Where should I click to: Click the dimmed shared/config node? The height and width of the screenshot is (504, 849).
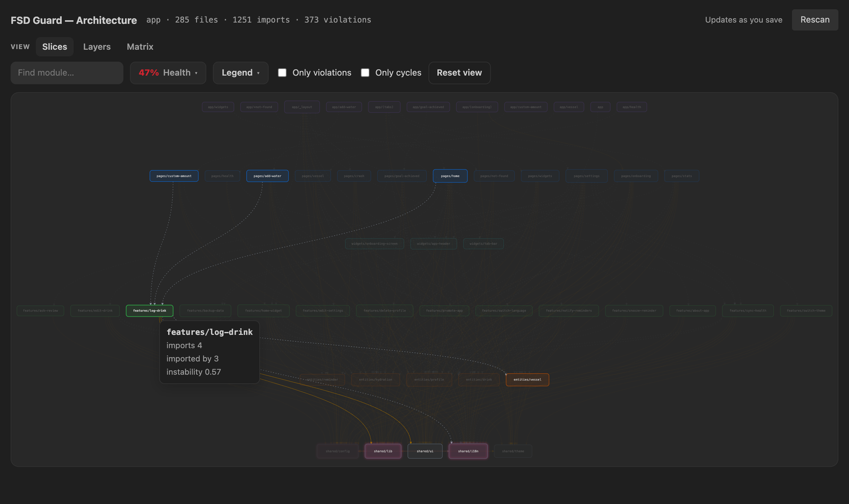click(338, 451)
